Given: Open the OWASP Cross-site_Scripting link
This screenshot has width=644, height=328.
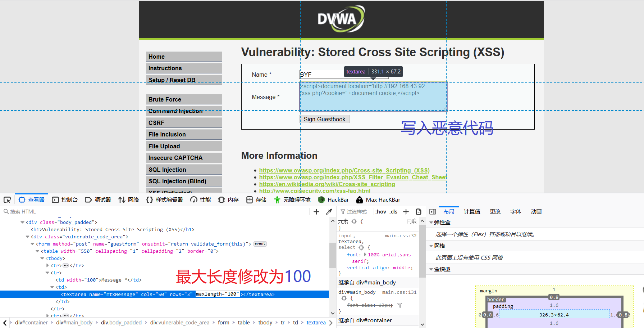Looking at the screenshot, I should tap(344, 171).
